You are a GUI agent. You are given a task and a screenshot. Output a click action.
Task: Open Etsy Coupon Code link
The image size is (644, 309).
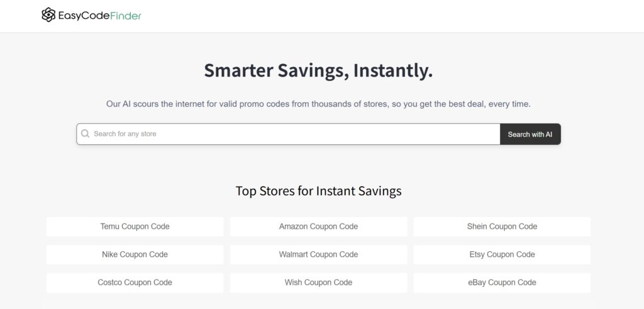click(502, 254)
